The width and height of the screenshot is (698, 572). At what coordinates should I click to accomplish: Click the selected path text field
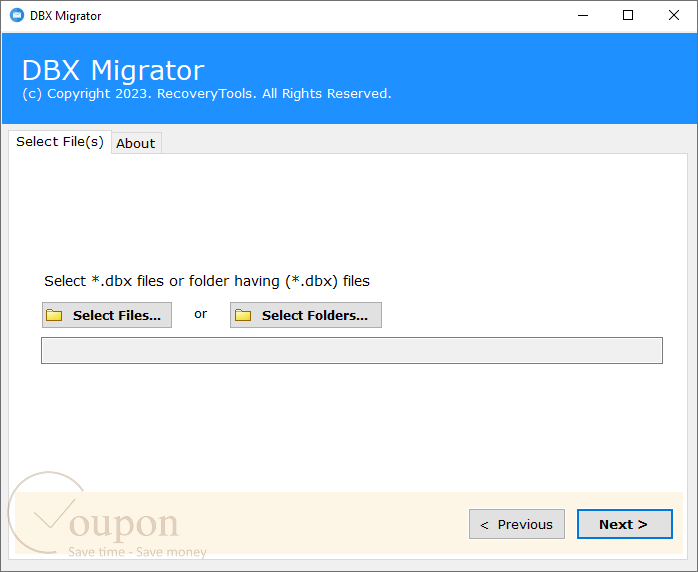point(352,350)
